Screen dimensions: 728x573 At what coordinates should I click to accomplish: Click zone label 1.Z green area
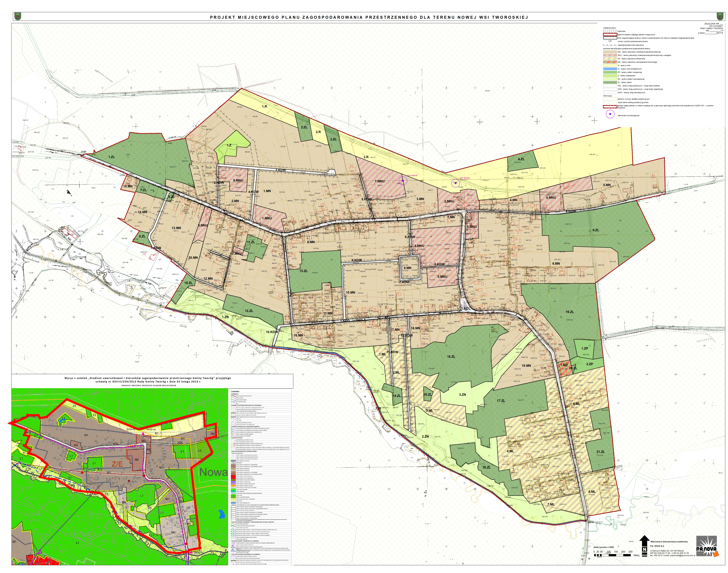click(x=229, y=145)
